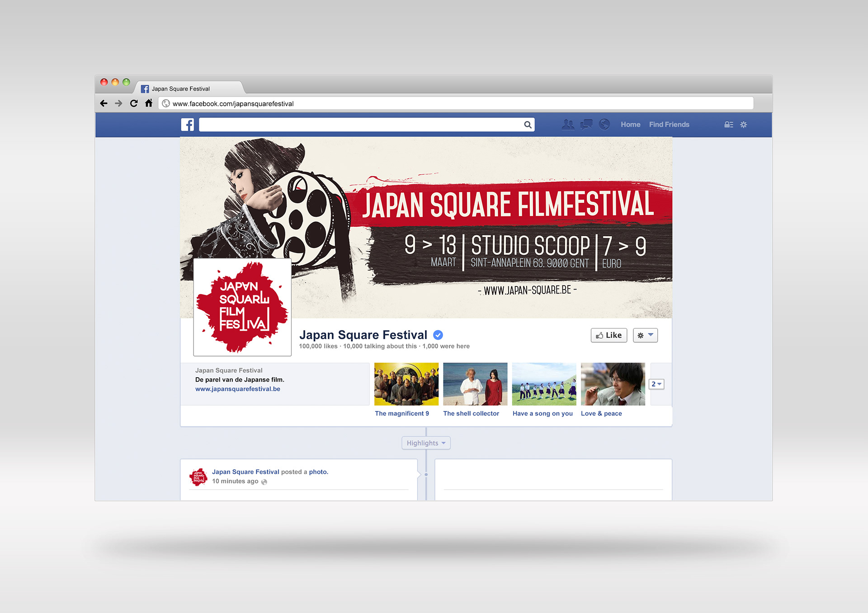Click the Japan Square Festival page title
The width and height of the screenshot is (868, 613).
(363, 335)
